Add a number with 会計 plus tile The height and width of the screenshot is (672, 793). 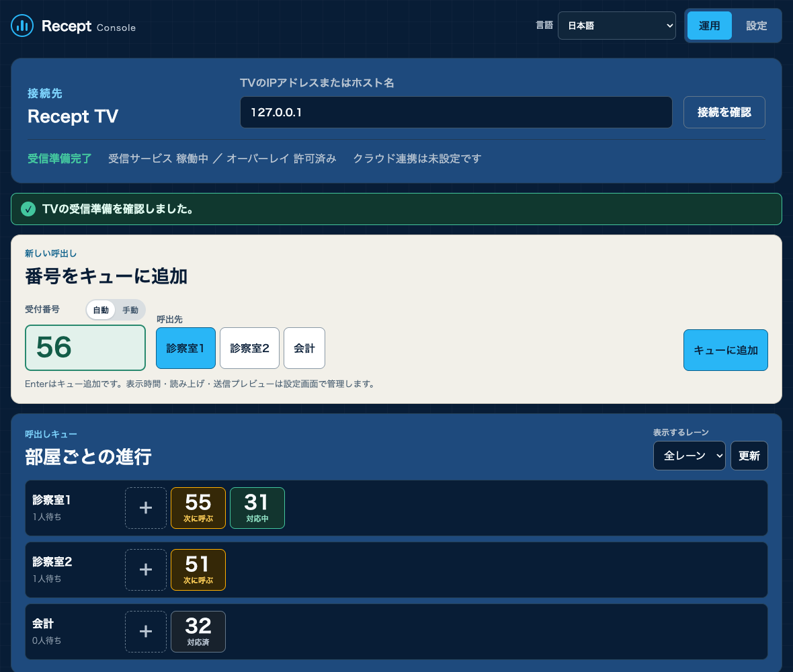click(146, 631)
